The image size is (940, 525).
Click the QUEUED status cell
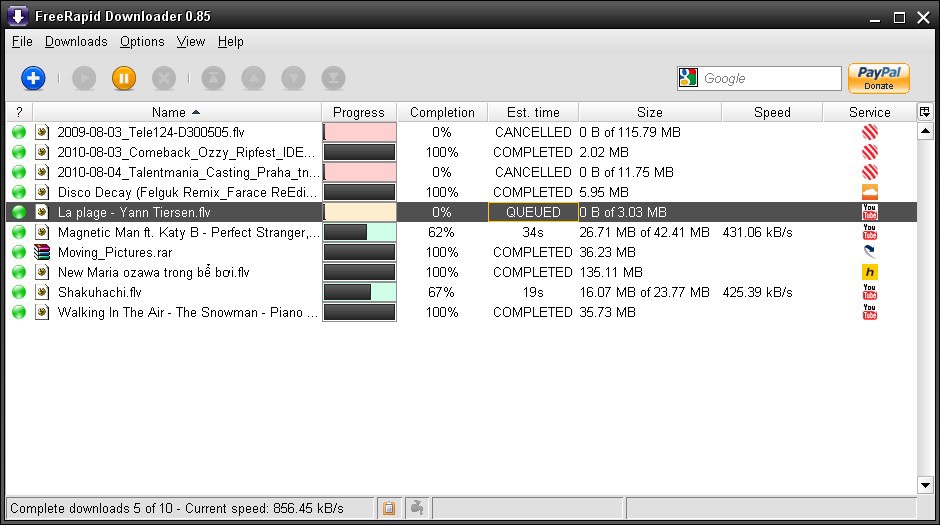coord(533,212)
